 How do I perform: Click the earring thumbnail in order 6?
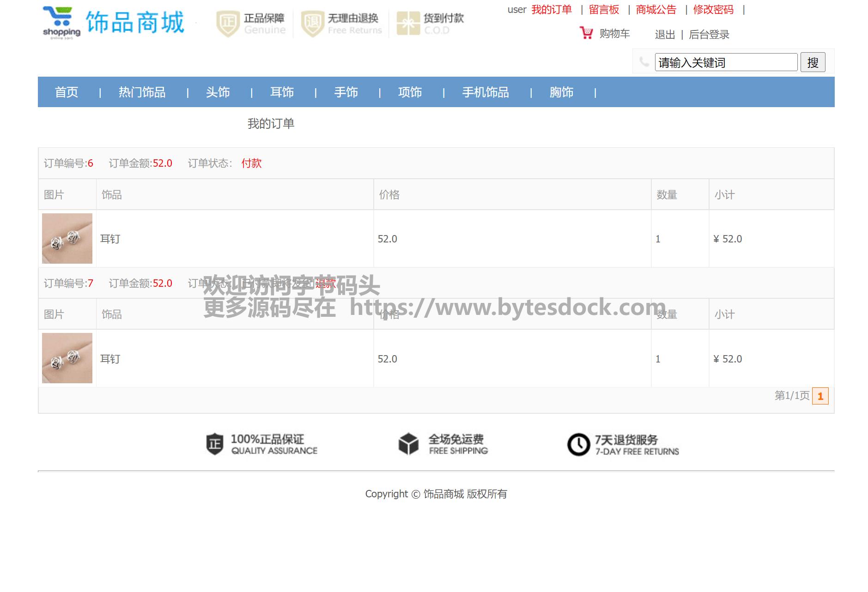tap(67, 238)
